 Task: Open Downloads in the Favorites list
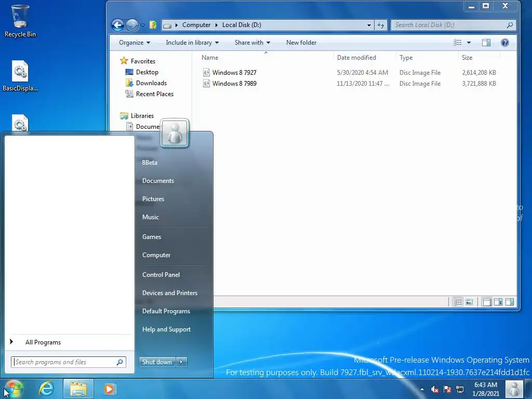tap(151, 83)
